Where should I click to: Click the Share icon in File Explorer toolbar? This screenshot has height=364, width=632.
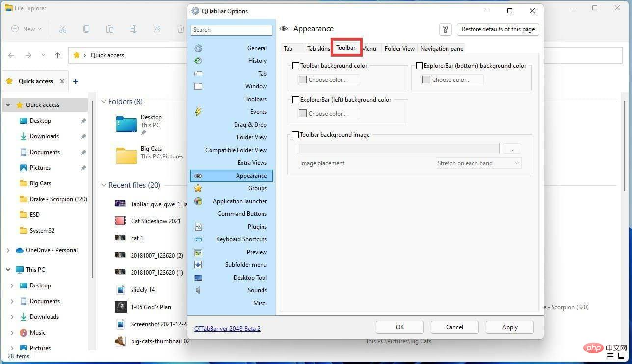[x=157, y=29]
